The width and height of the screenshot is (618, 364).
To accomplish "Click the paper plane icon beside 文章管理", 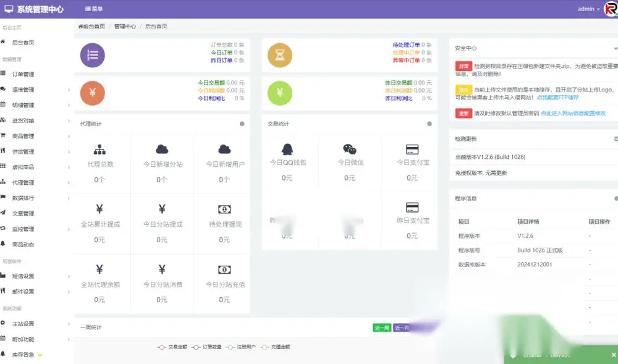I will (2, 213).
